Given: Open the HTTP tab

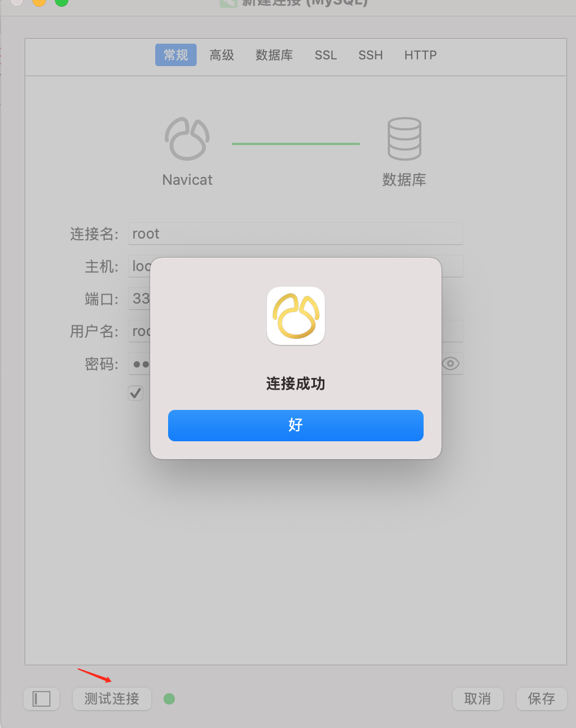Looking at the screenshot, I should pos(420,55).
